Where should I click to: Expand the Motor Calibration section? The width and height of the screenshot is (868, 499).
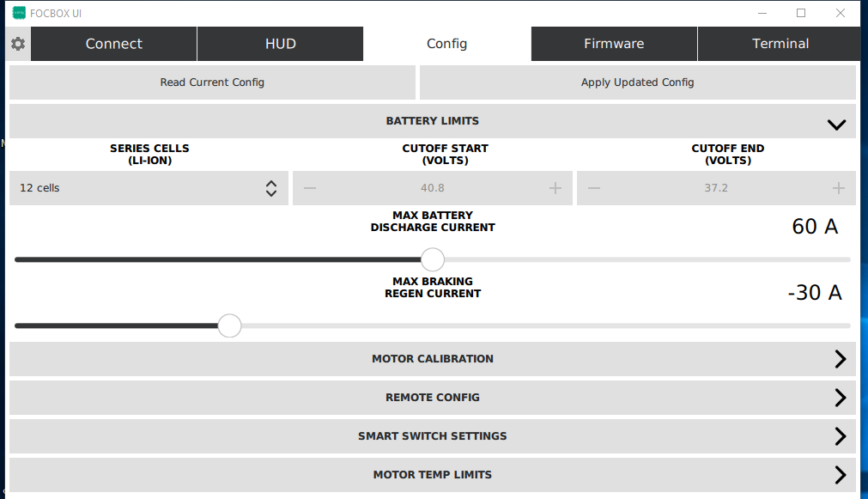(840, 359)
